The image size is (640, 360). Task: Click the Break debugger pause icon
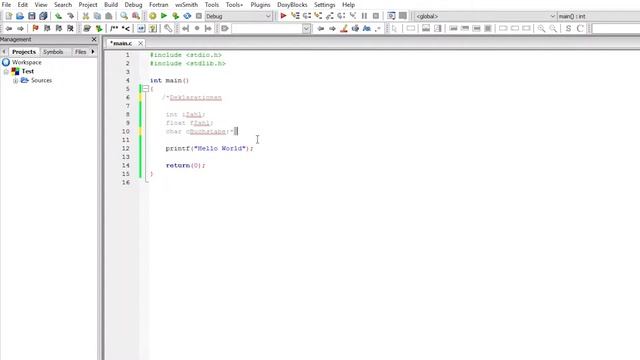[x=364, y=16]
